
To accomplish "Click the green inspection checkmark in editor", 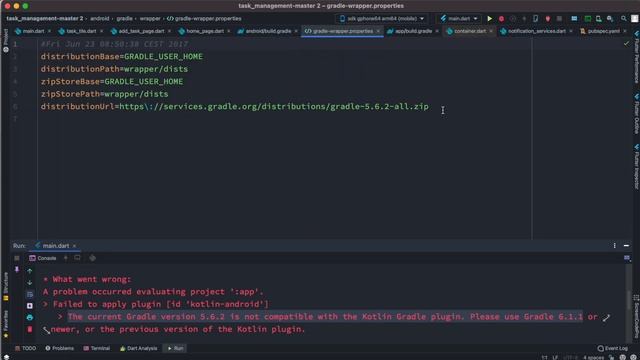I will (626, 43).
